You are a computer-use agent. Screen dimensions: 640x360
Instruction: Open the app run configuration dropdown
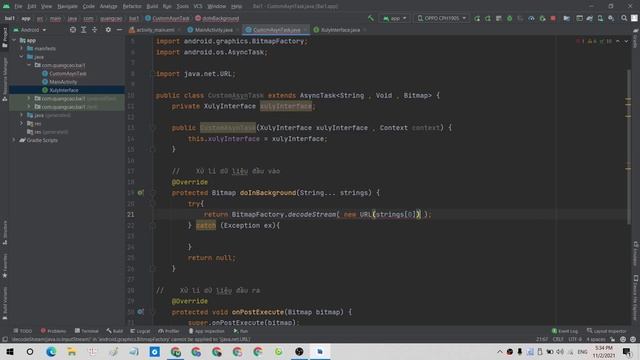tap(395, 18)
